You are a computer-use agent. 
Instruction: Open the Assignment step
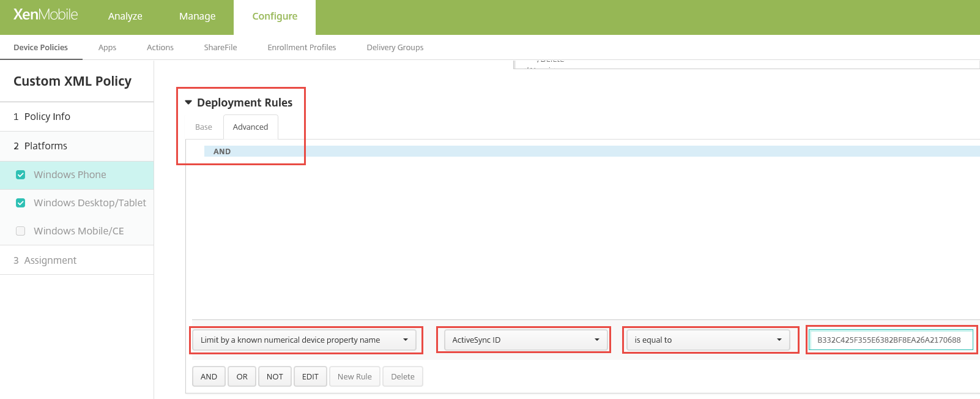click(50, 261)
